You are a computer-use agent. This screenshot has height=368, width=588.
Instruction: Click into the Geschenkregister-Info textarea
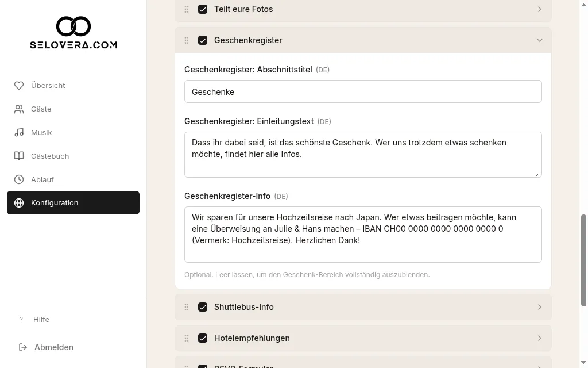point(363,235)
